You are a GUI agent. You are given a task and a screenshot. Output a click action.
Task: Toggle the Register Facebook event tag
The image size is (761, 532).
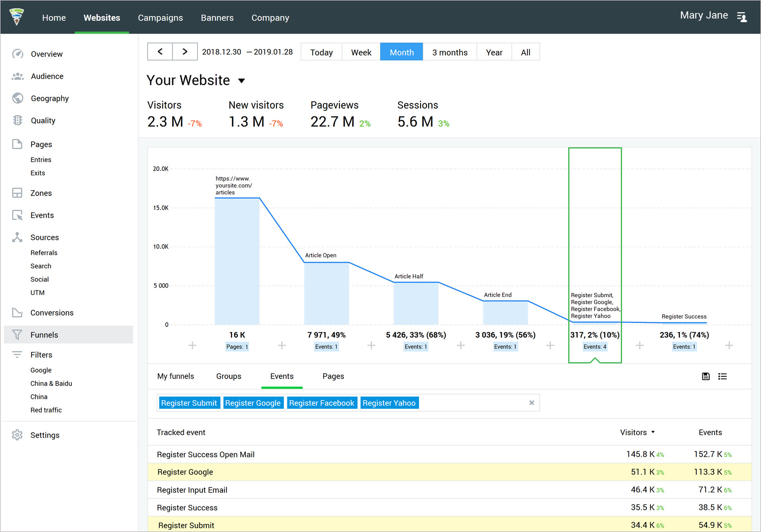pos(322,403)
